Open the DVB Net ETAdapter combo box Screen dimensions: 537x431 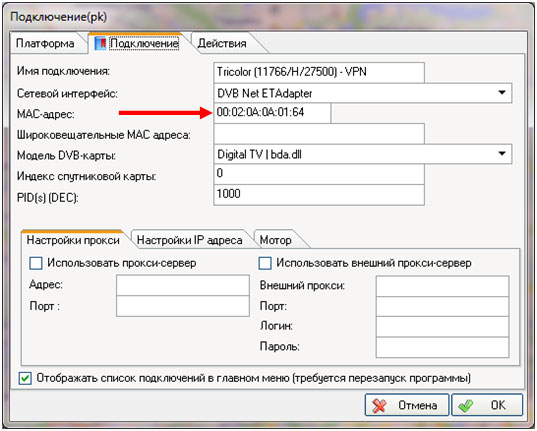click(363, 93)
